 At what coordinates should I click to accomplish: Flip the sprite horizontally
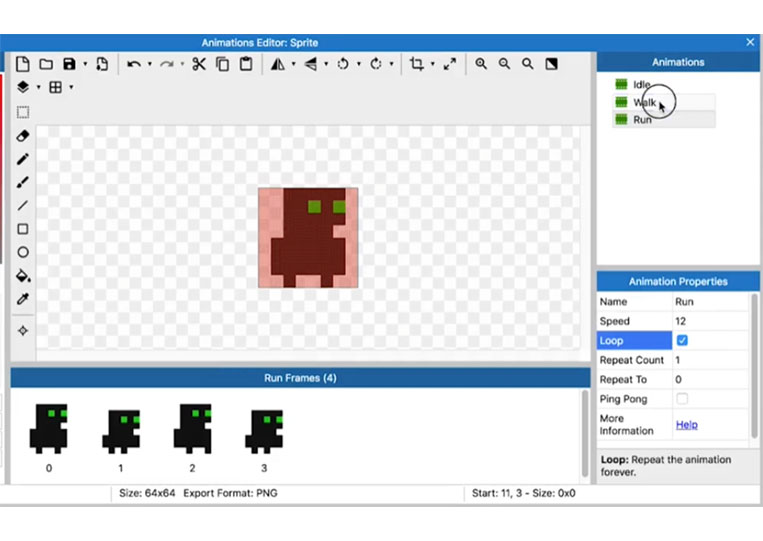(278, 64)
